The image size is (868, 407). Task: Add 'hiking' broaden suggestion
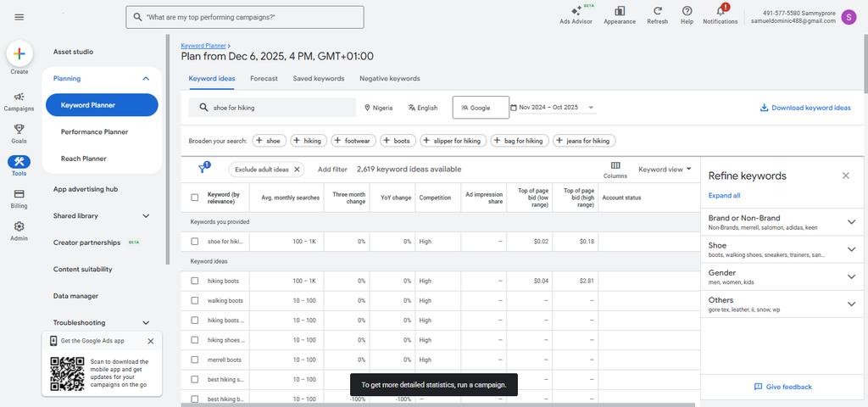coord(309,141)
